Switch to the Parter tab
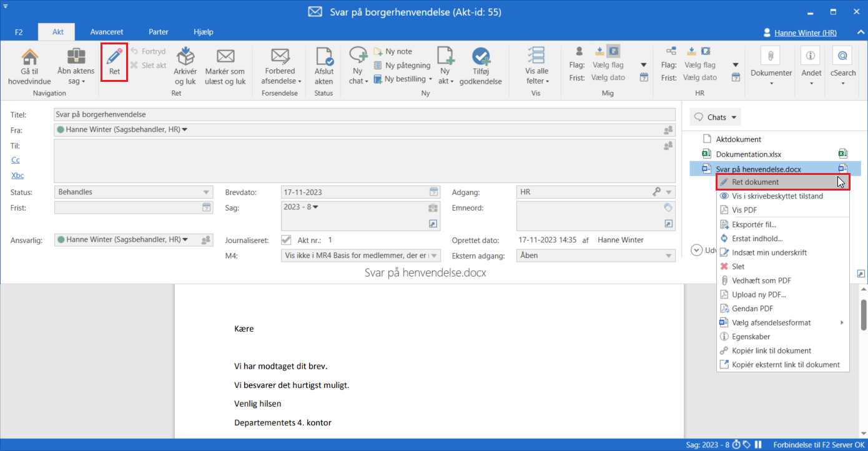The image size is (868, 451). (159, 32)
